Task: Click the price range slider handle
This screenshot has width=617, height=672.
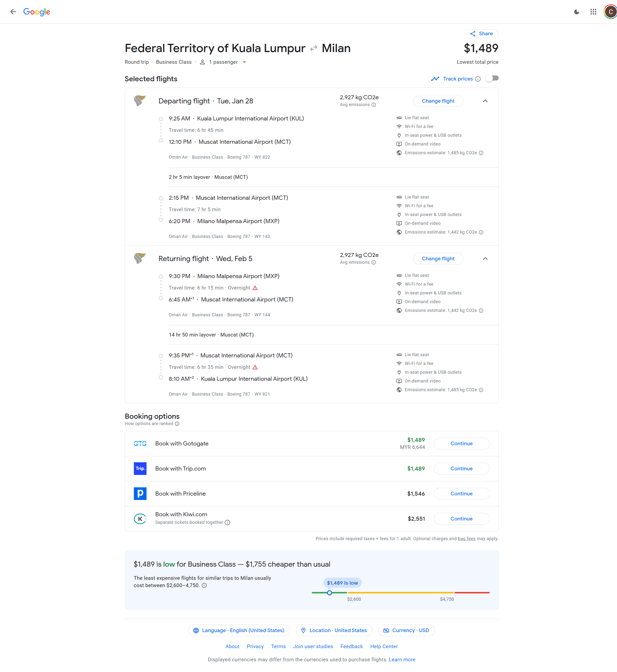Action: click(330, 593)
